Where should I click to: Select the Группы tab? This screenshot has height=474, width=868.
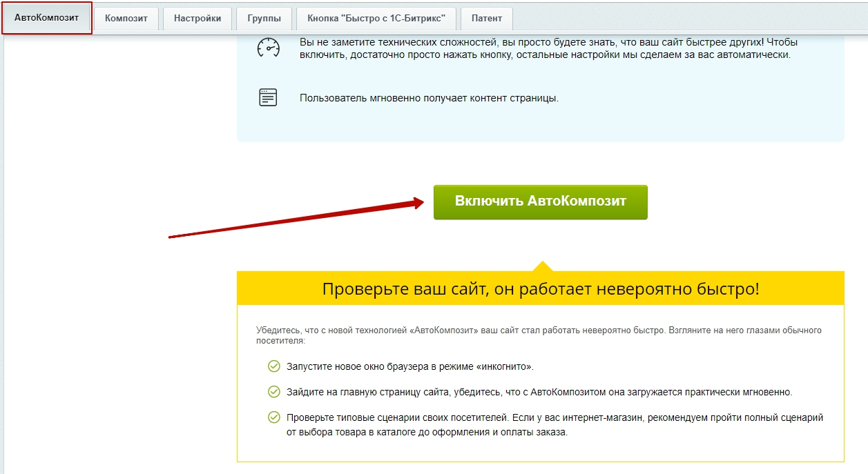264,19
